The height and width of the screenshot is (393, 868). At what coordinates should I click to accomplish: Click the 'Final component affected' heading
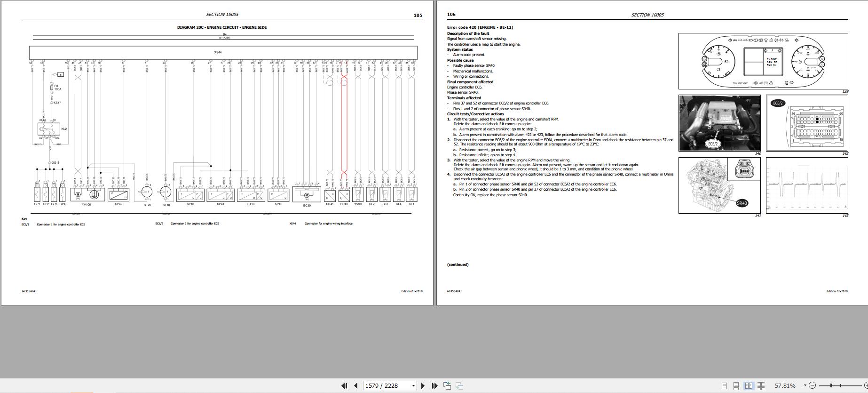coord(470,82)
